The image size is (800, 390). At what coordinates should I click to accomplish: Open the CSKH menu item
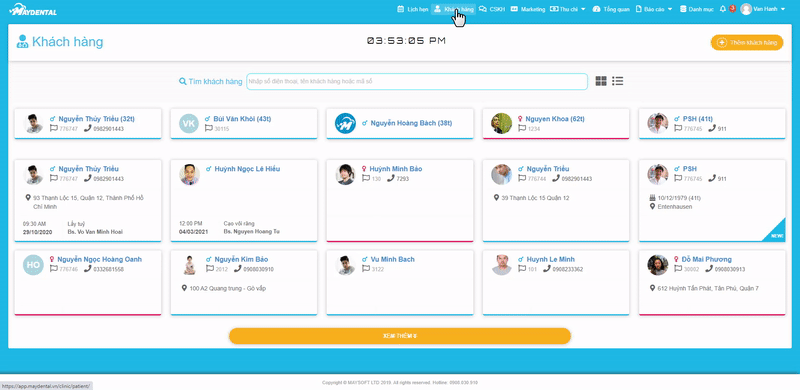click(492, 9)
